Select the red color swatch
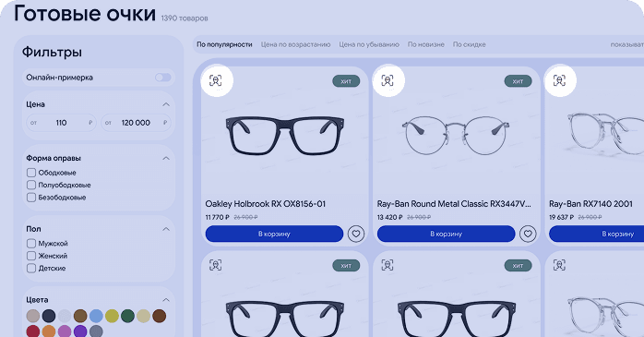Viewport: 644px width, 337px height. click(33, 331)
